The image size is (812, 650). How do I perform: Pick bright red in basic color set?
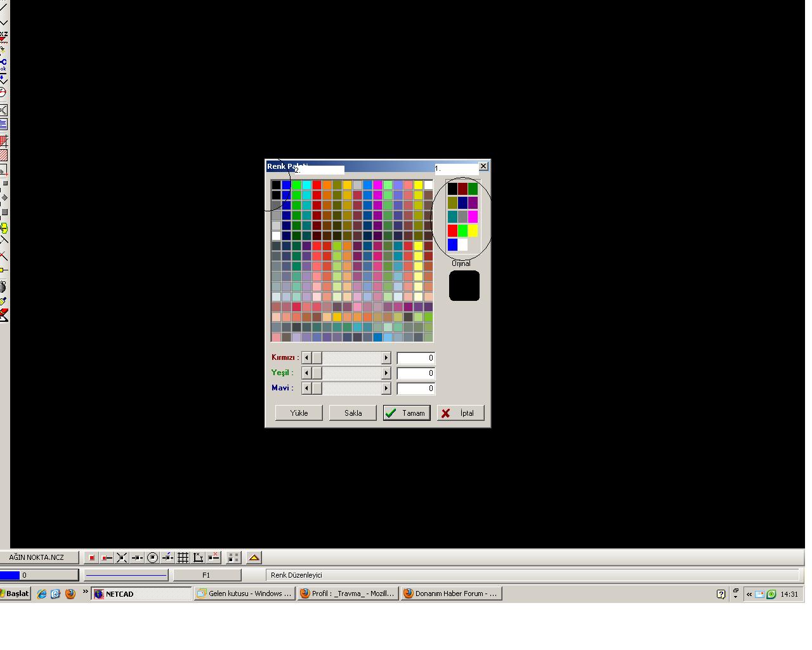(452, 230)
